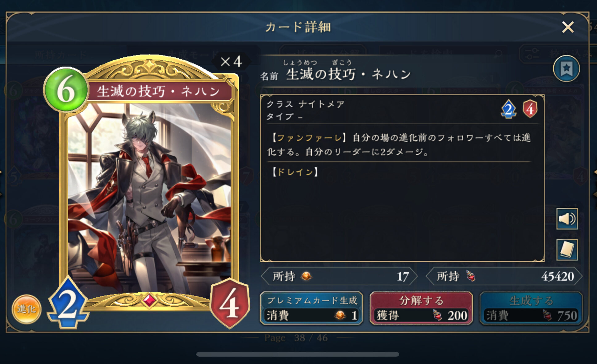
Task: Click the 分解する liquefy button
Action: [x=421, y=308]
